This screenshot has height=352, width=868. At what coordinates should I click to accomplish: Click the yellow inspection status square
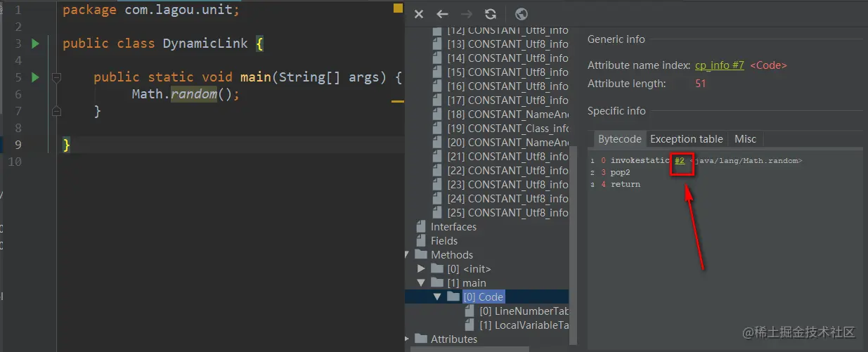click(x=398, y=9)
